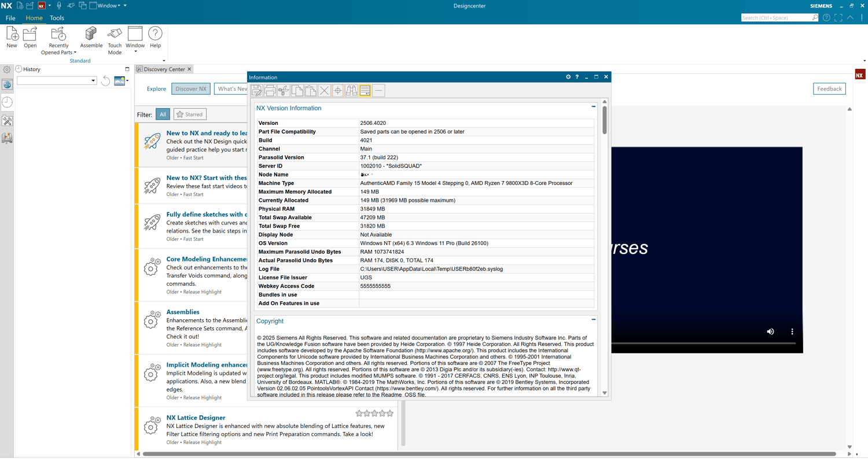Image resolution: width=868 pixels, height=465 pixels.
Task: Open the What's New tab
Action: pyautogui.click(x=231, y=89)
